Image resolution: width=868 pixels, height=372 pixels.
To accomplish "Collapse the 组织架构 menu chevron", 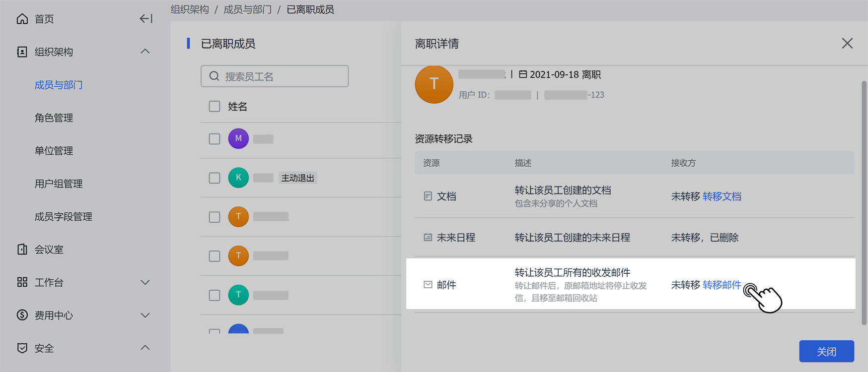I will [x=145, y=52].
